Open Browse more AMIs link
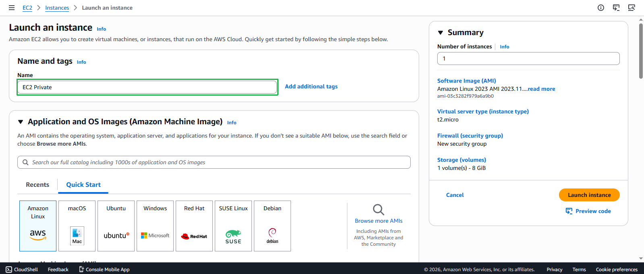 378,221
